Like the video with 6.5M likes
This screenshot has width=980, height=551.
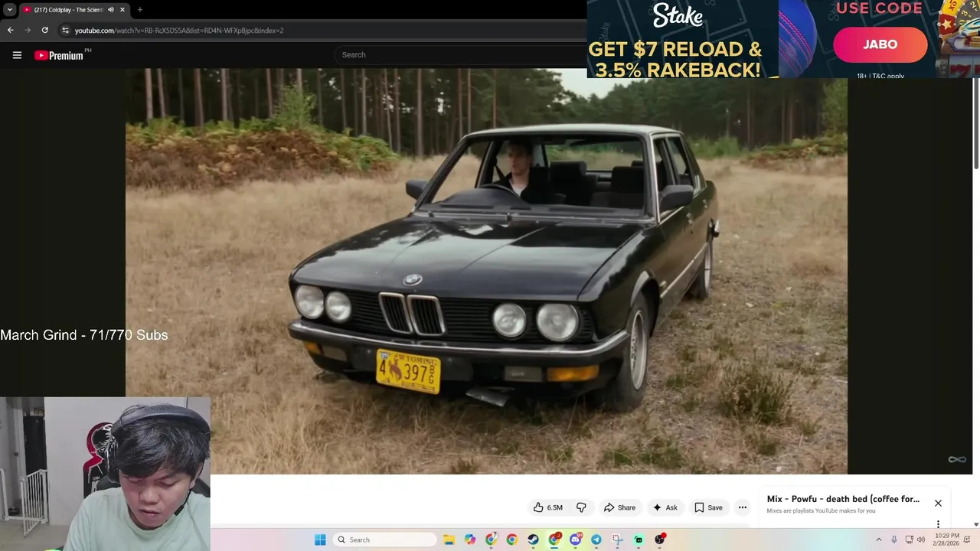point(548,507)
